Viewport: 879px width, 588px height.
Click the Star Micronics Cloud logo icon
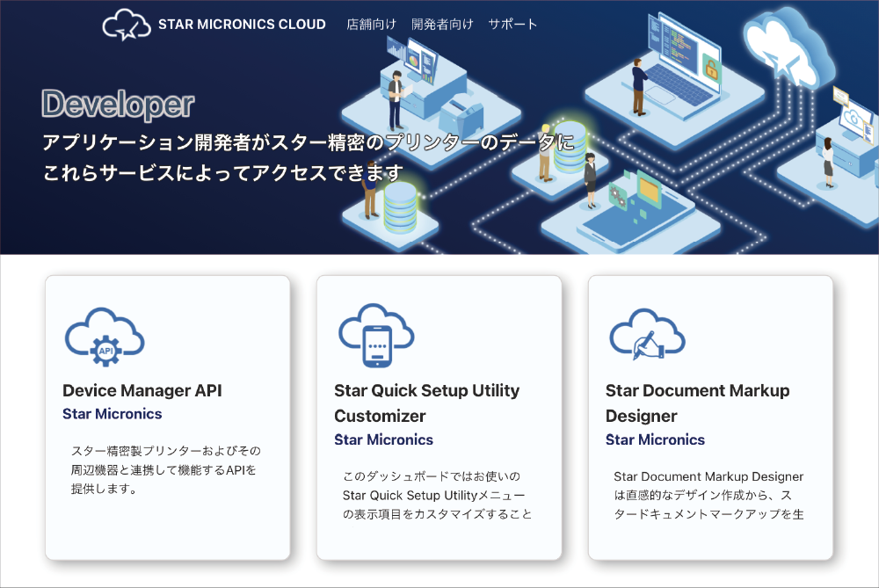click(x=127, y=25)
